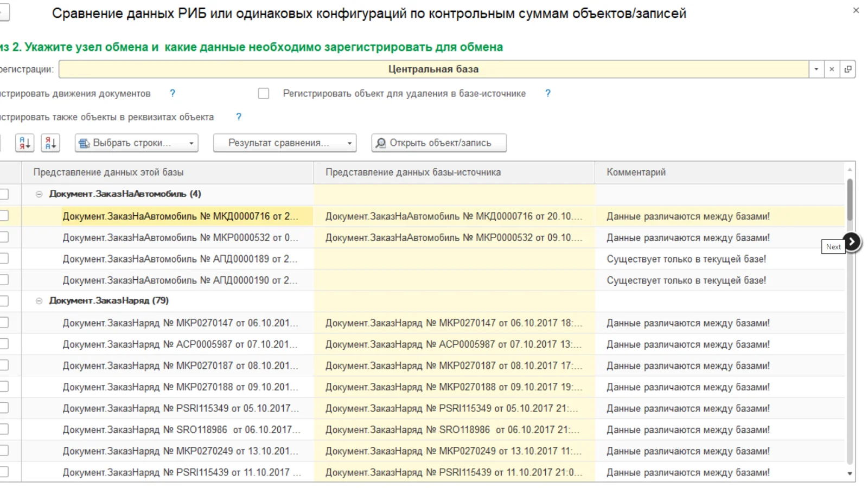Image resolution: width=868 pixels, height=488 pixels.
Task: Select source cell ЗаказНаряд № МКР0270249 от 13.10.2017
Action: click(x=454, y=451)
